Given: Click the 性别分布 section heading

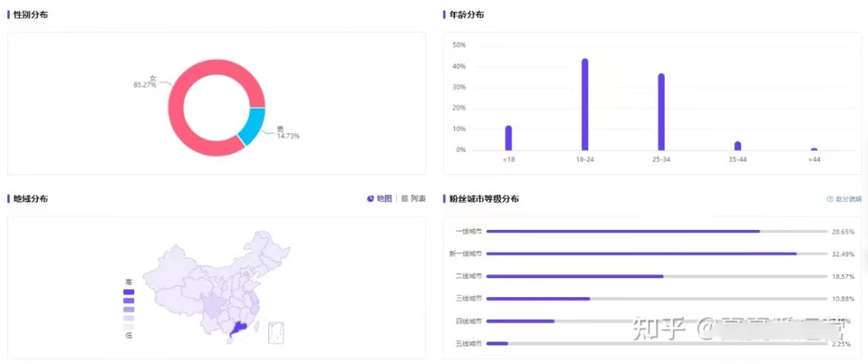Looking at the screenshot, I should (31, 14).
